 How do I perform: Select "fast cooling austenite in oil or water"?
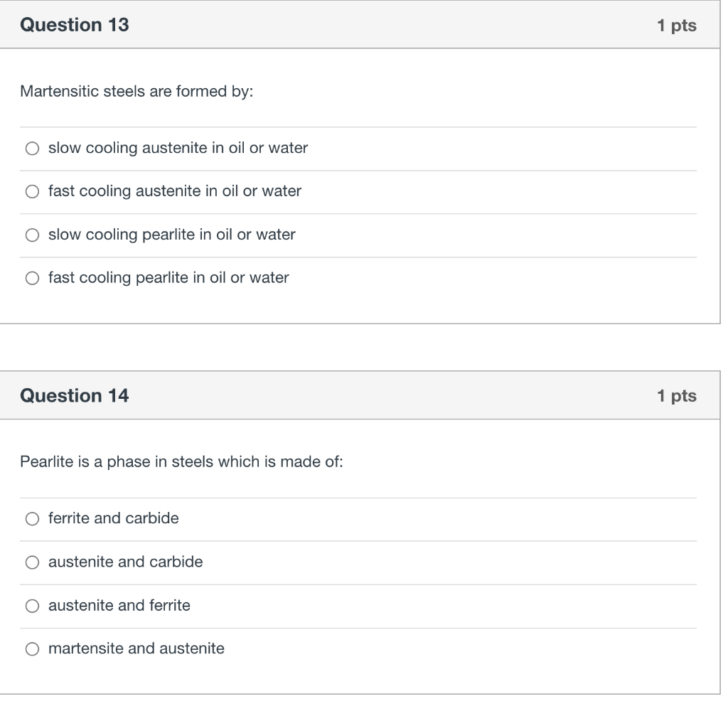(x=32, y=191)
